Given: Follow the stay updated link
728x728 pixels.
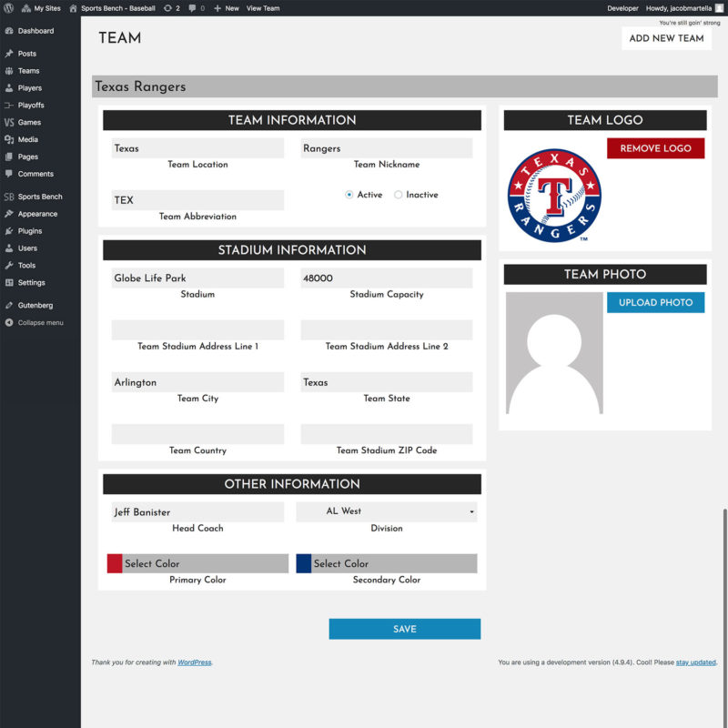Looking at the screenshot, I should click(695, 662).
